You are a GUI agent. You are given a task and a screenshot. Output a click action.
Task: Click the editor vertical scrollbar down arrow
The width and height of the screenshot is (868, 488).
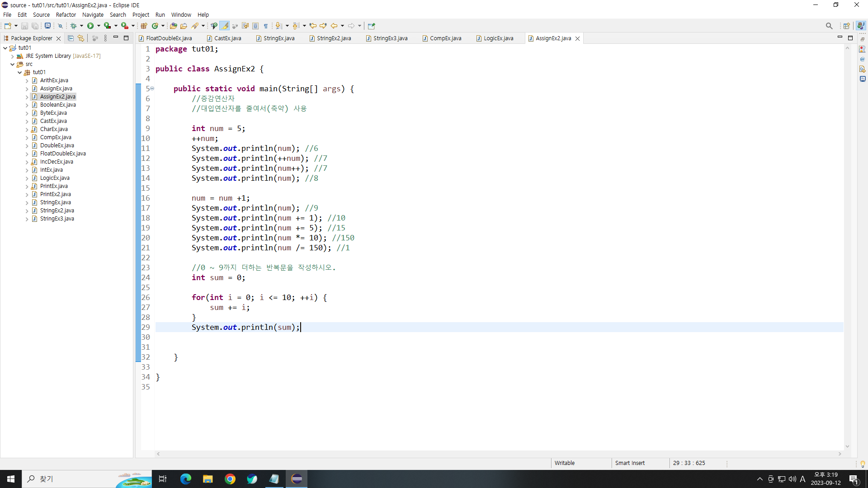[847, 446]
